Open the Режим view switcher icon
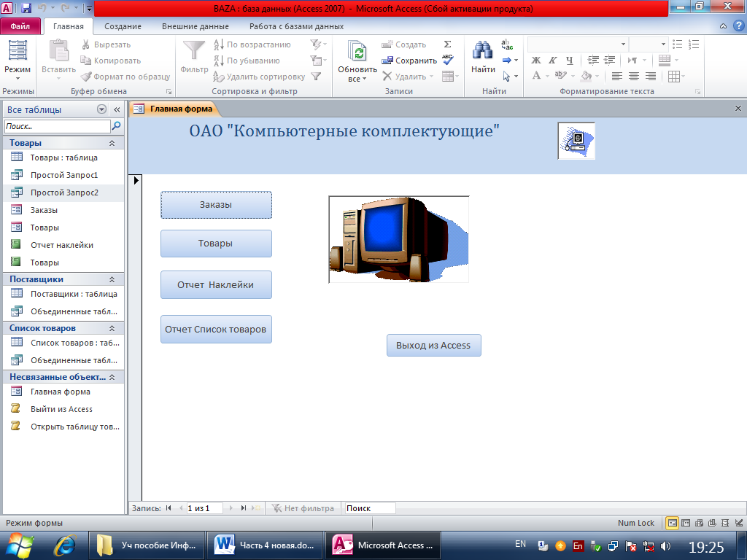The image size is (747, 560). [x=18, y=51]
